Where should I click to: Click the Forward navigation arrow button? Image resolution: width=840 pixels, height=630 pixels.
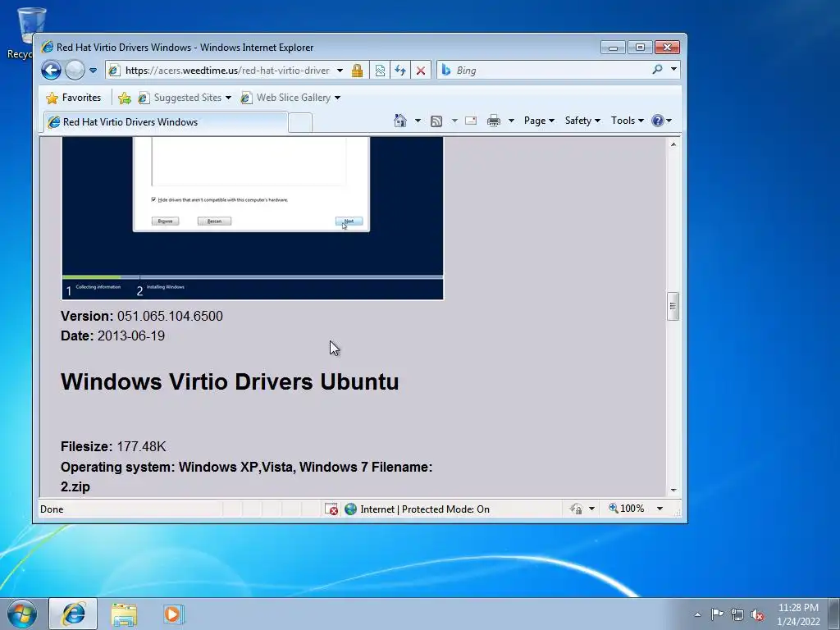pos(75,71)
